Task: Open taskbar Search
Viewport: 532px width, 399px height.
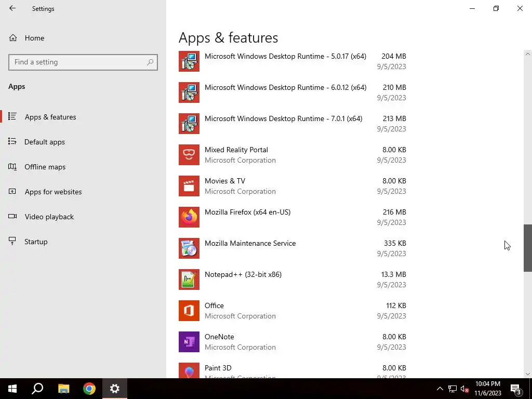Action: [37, 389]
